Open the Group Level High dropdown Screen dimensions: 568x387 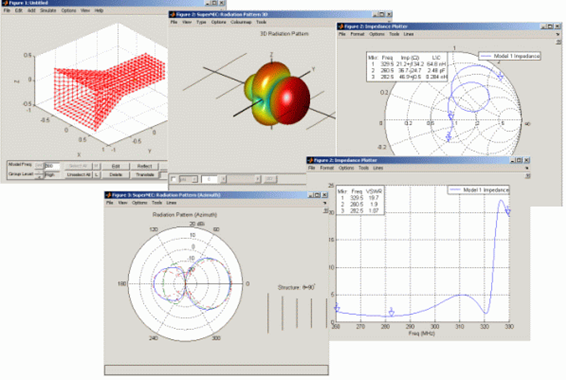[52, 175]
